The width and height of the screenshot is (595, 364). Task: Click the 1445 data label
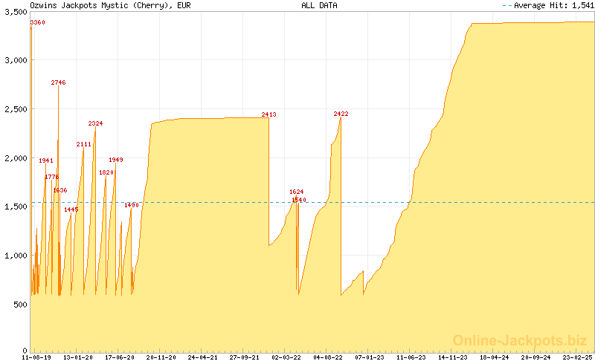pyautogui.click(x=71, y=209)
